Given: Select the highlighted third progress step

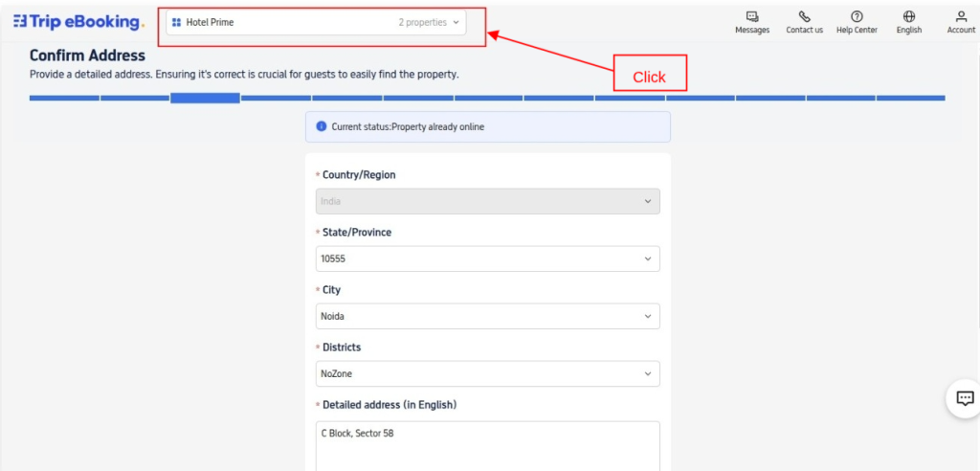Looking at the screenshot, I should [x=205, y=98].
